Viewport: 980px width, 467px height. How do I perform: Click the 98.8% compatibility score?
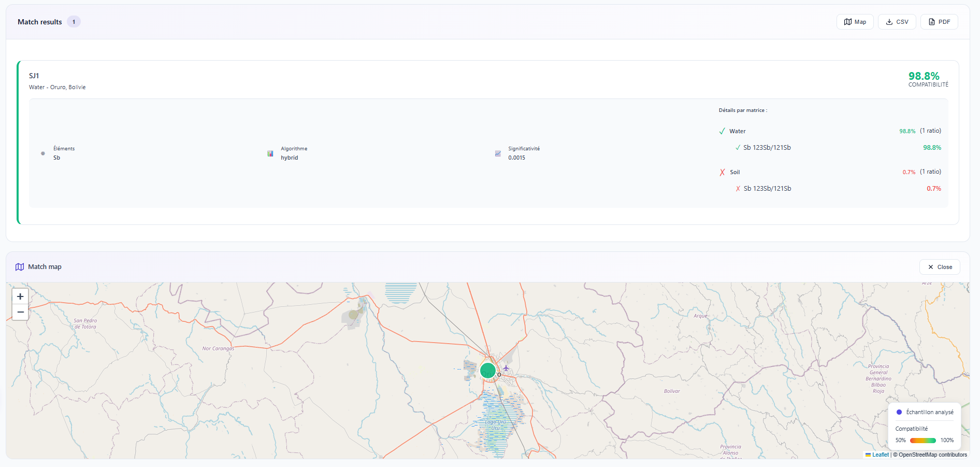[x=924, y=76]
